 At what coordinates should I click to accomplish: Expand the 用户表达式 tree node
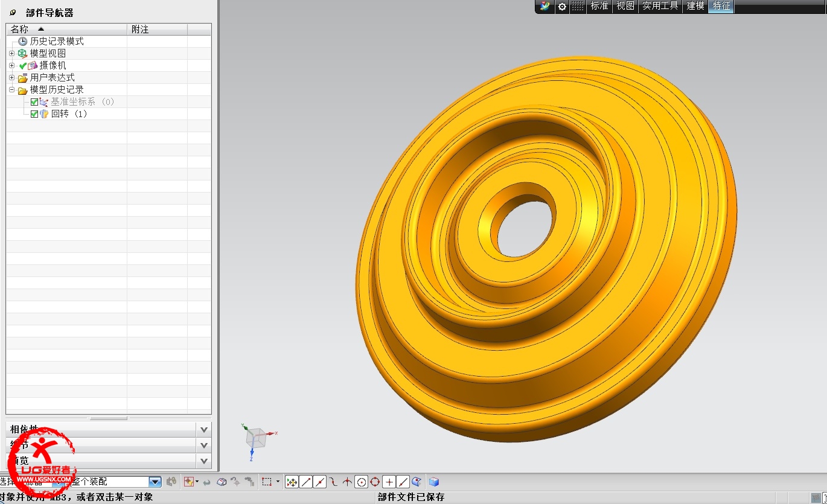click(x=11, y=77)
